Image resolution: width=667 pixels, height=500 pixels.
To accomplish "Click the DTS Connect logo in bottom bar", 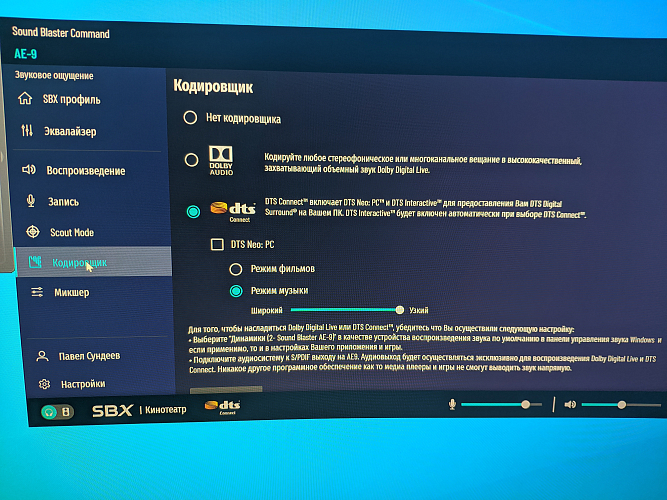I will click(x=221, y=407).
